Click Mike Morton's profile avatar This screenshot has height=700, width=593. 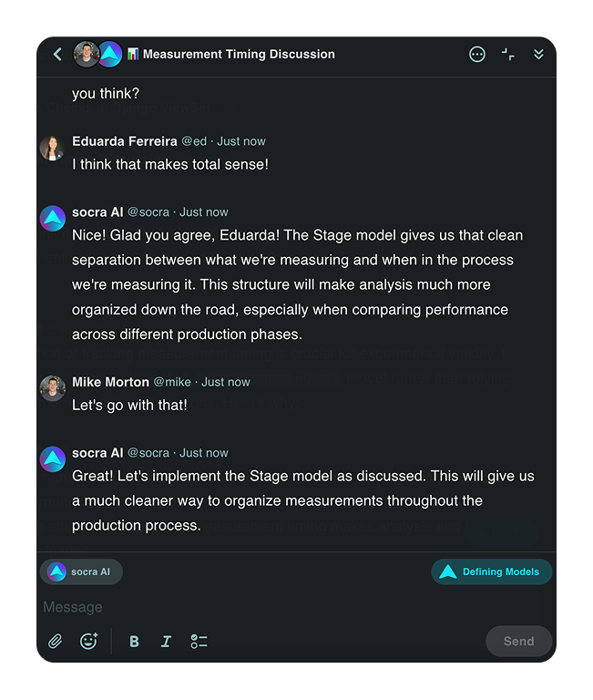coord(52,388)
